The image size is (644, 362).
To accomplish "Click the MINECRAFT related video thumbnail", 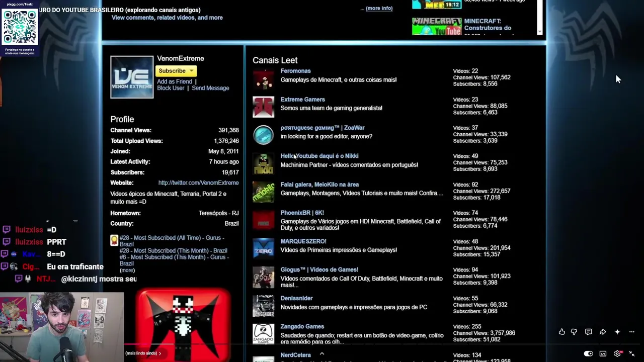I will tap(437, 26).
